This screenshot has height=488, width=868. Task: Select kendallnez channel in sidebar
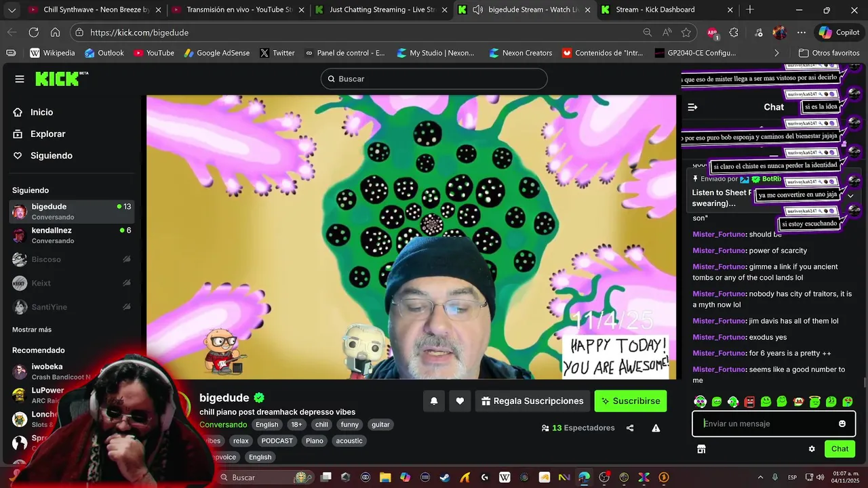(x=72, y=235)
